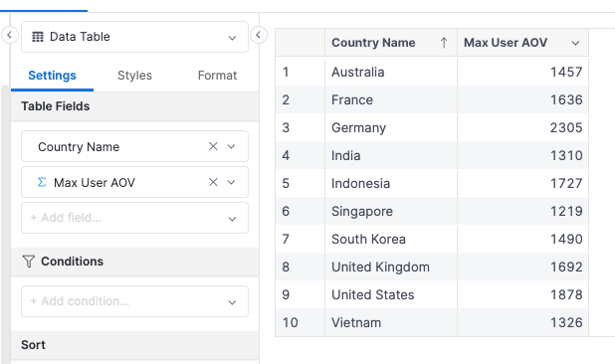This screenshot has height=364, width=615.
Task: Click the left panel vertical scrollbar
Action: pos(5,224)
